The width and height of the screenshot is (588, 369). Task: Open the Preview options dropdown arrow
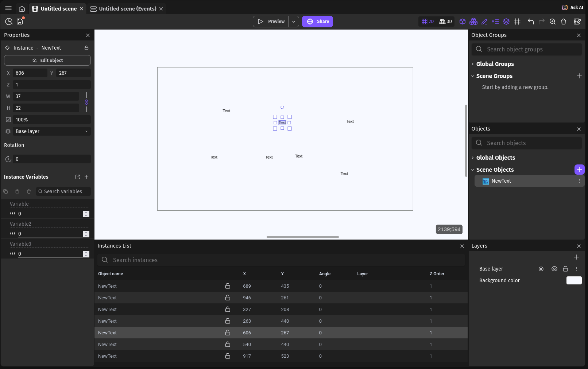294,22
